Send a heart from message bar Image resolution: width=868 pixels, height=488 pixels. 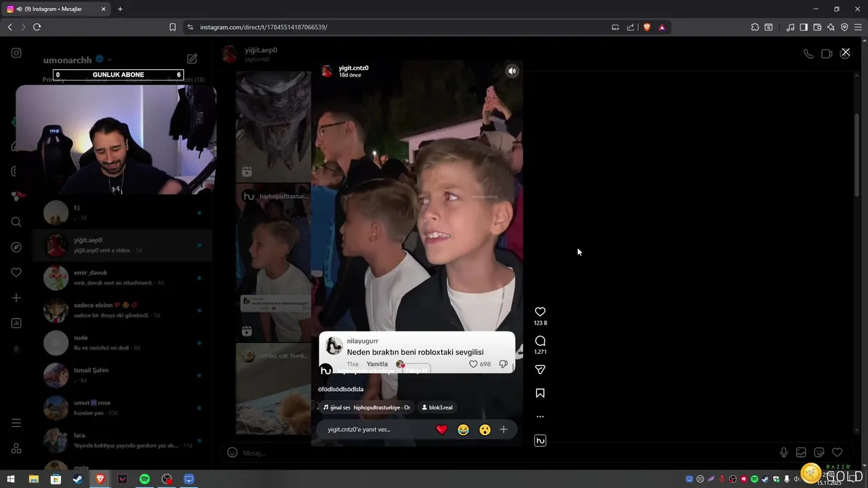pos(837,453)
